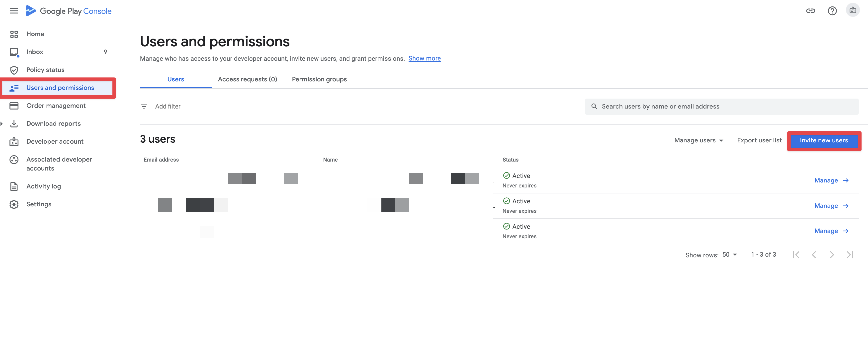Viewport: 868px width, 348px height.
Task: Open Activity log from sidebar
Action: pyautogui.click(x=43, y=186)
